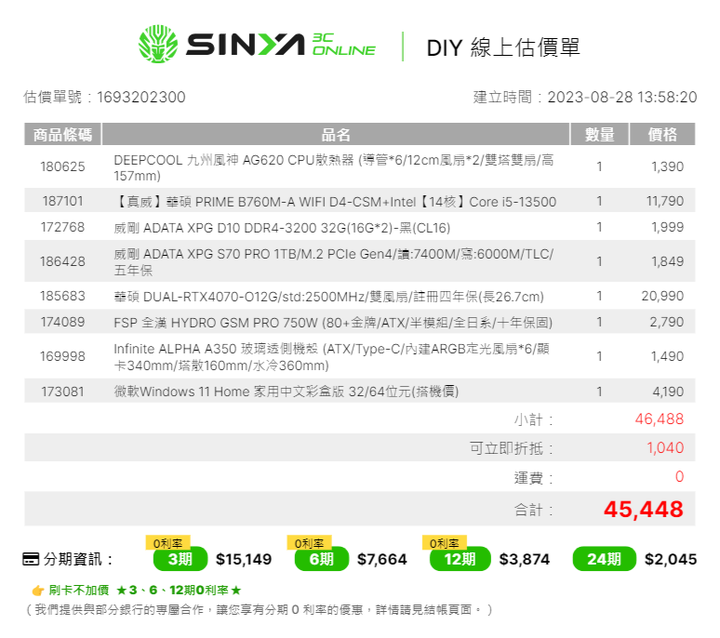Click the 0利率 tag above 12期
Viewport: 720px width, 638px height.
pyautogui.click(x=444, y=543)
